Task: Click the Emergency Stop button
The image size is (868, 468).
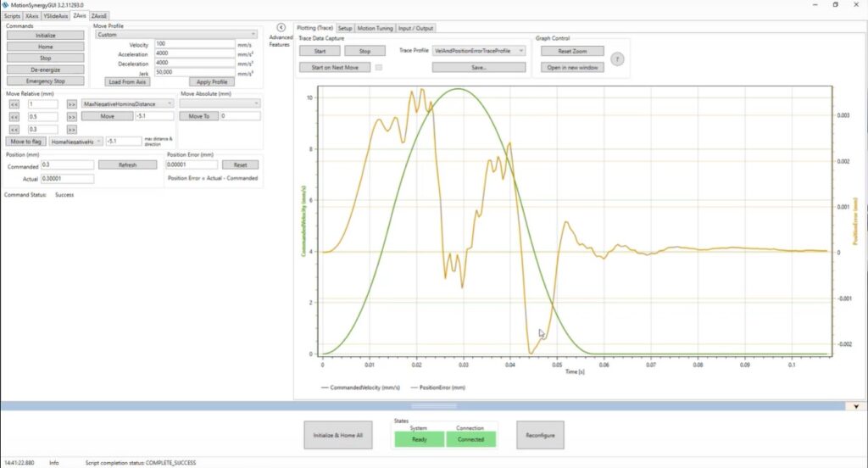Action: pos(46,81)
